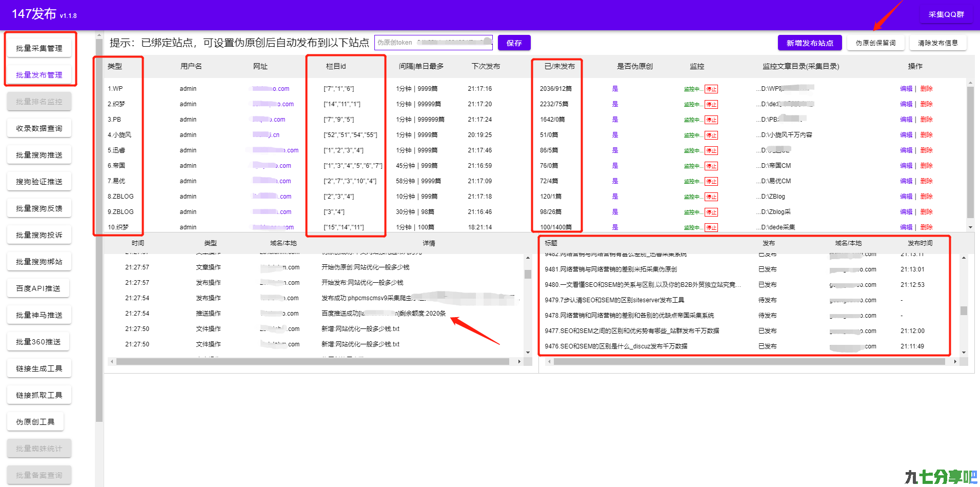Click log panel scroll-down arrow
This screenshot has height=487, width=980.
pyautogui.click(x=528, y=353)
